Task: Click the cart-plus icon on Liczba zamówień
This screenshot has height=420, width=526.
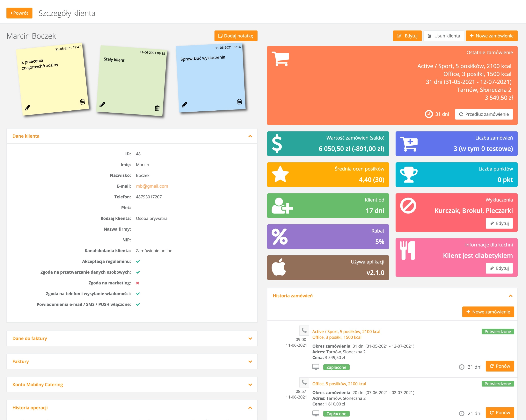Action: [409, 144]
